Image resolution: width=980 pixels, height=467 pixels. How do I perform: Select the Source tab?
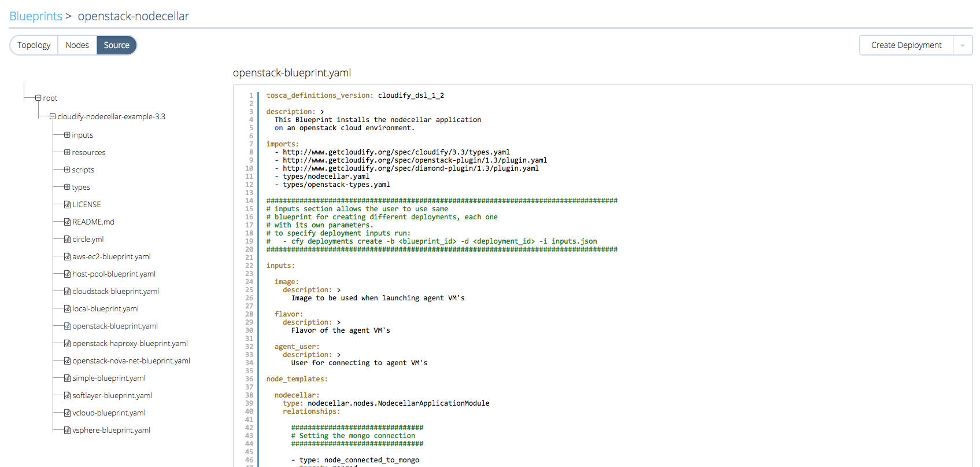tap(117, 45)
